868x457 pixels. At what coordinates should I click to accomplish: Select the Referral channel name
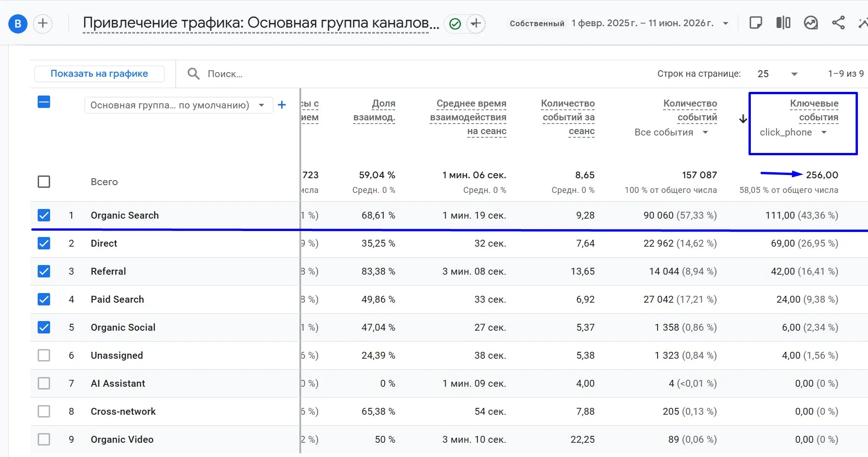pyautogui.click(x=108, y=271)
